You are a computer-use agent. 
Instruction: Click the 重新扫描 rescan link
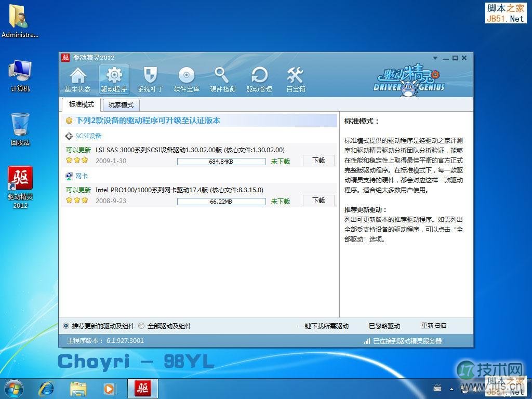(x=433, y=326)
